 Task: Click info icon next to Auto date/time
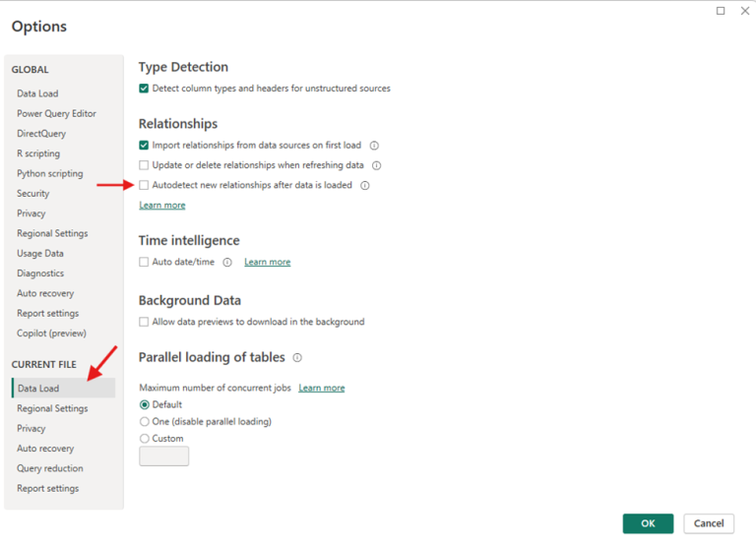click(227, 263)
